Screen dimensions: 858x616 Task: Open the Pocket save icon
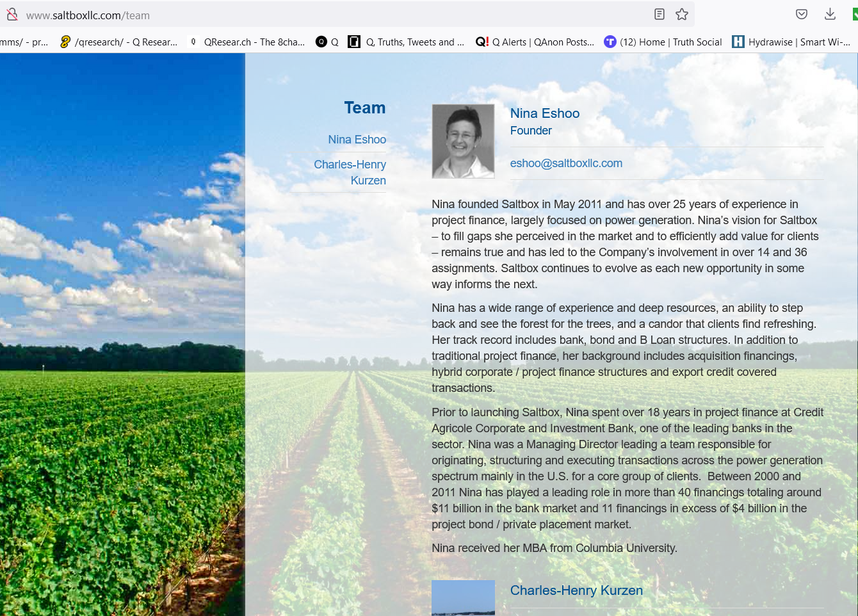coord(801,14)
